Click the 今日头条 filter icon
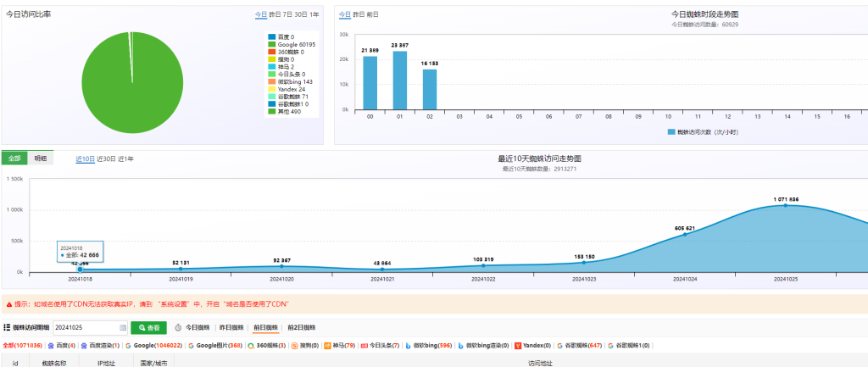Screen dimensions: 868x367 coord(364,346)
